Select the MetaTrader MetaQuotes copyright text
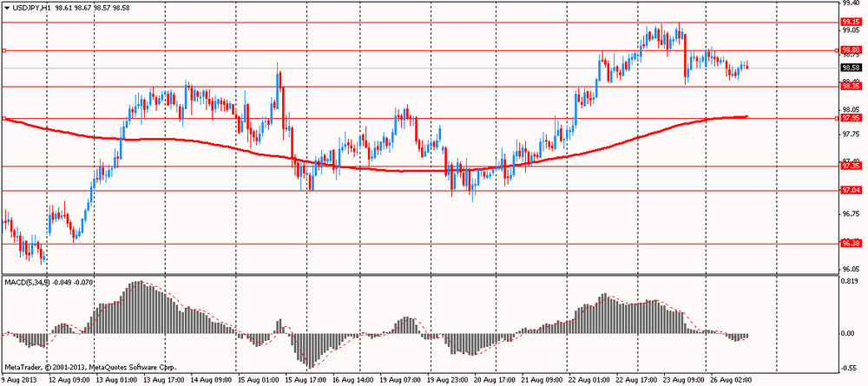The image size is (868, 386). pos(91,367)
